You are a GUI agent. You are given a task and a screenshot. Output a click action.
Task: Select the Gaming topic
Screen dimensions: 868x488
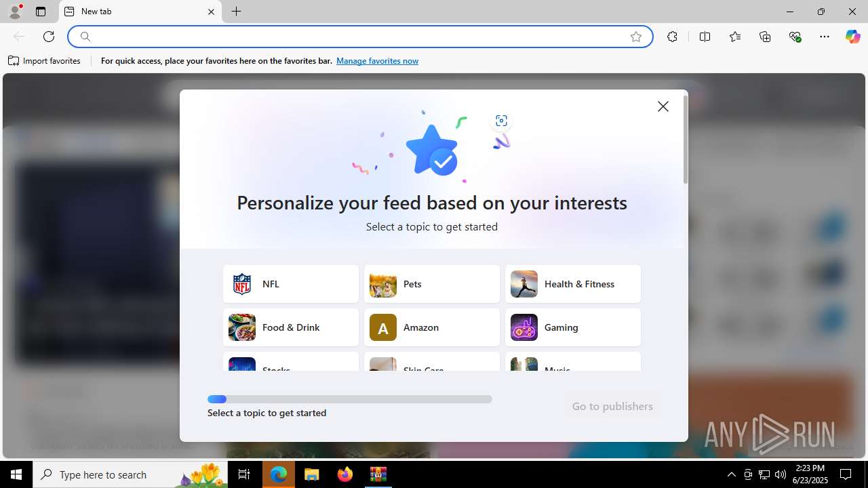pyautogui.click(x=573, y=327)
